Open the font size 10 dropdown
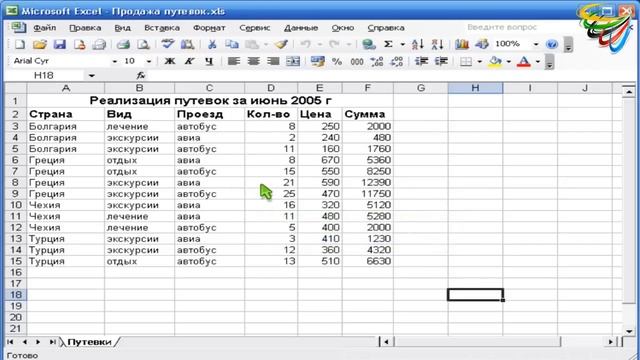The height and width of the screenshot is (360, 640). (x=149, y=62)
